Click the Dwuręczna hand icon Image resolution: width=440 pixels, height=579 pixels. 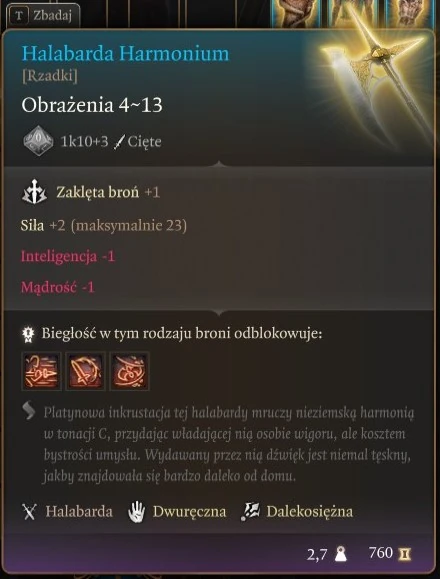[x=137, y=512]
